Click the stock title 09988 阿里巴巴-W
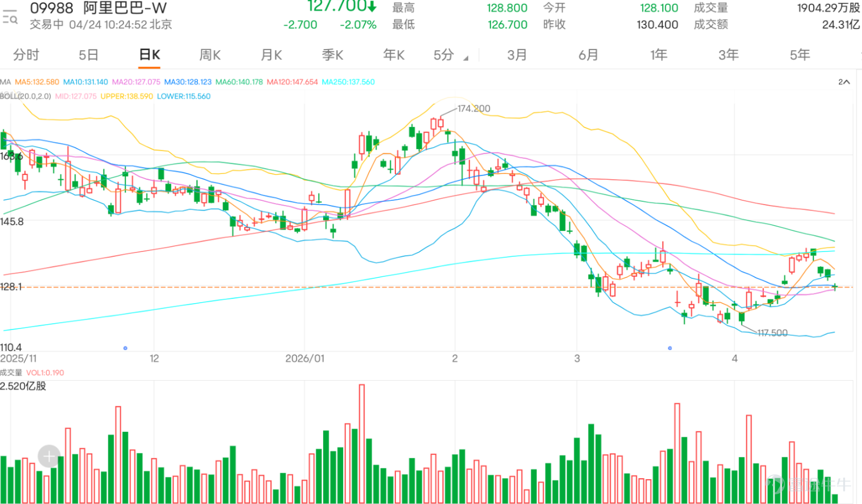Screen dimensions: 862x504 [99, 8]
